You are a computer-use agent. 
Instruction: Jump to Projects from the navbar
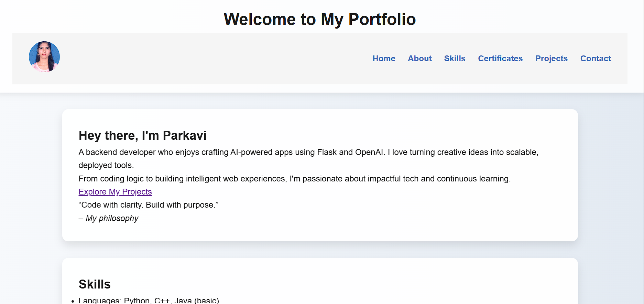(x=551, y=59)
